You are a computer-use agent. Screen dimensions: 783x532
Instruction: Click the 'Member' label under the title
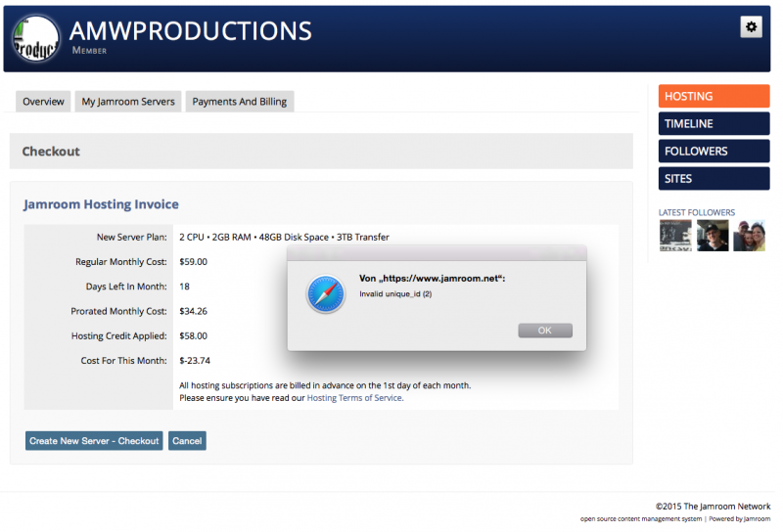click(89, 51)
